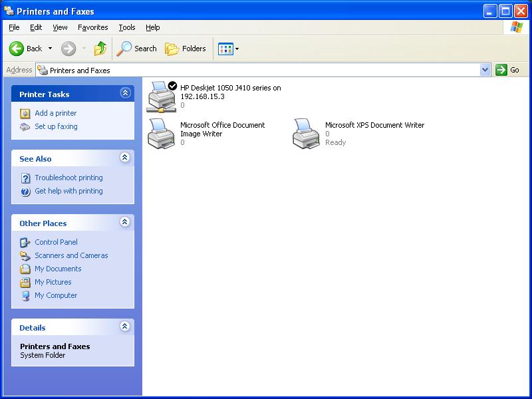Open the Back history dropdown arrow
This screenshot has width=532, height=399.
[50, 49]
